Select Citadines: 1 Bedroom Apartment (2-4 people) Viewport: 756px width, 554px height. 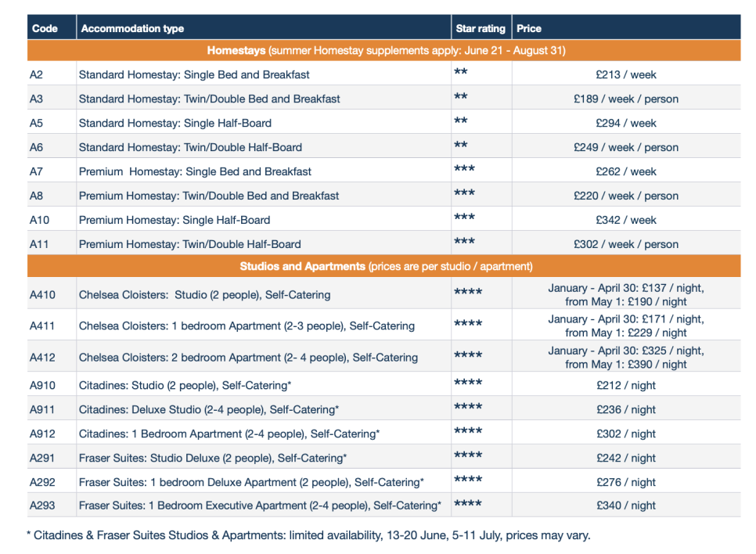click(x=229, y=433)
